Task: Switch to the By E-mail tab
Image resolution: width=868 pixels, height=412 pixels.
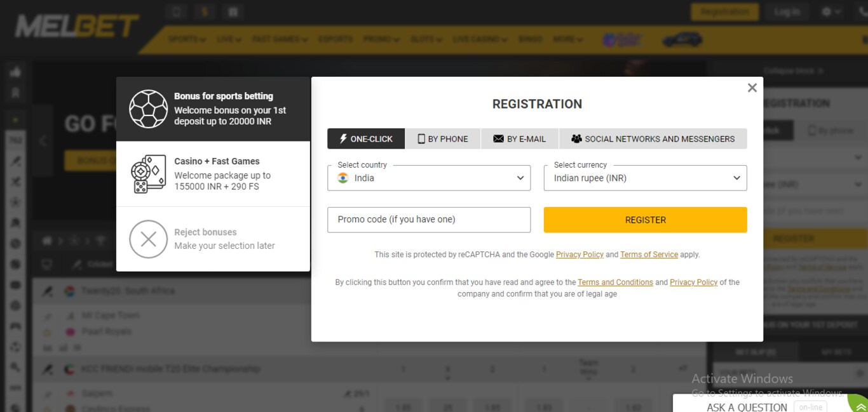Action: coord(520,138)
